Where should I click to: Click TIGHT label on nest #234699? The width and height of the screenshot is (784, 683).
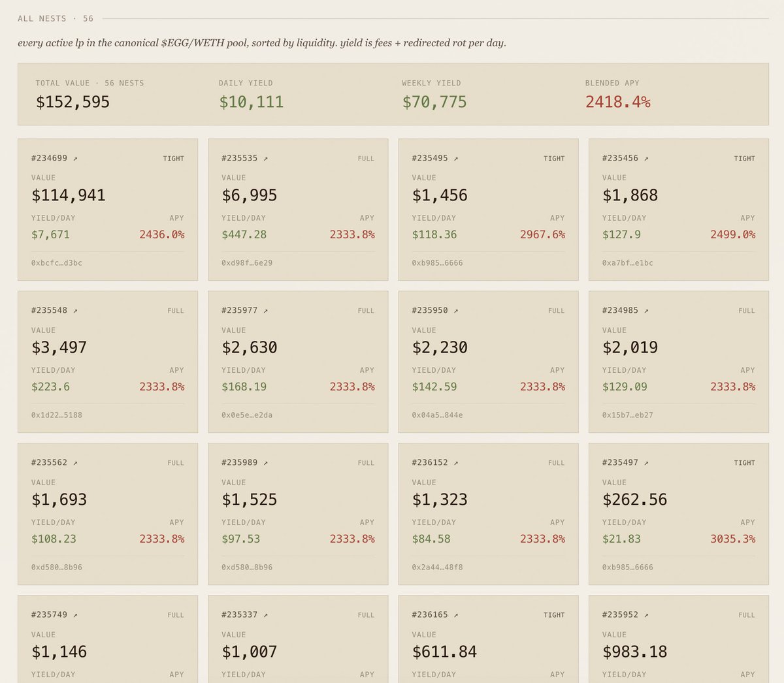174,159
